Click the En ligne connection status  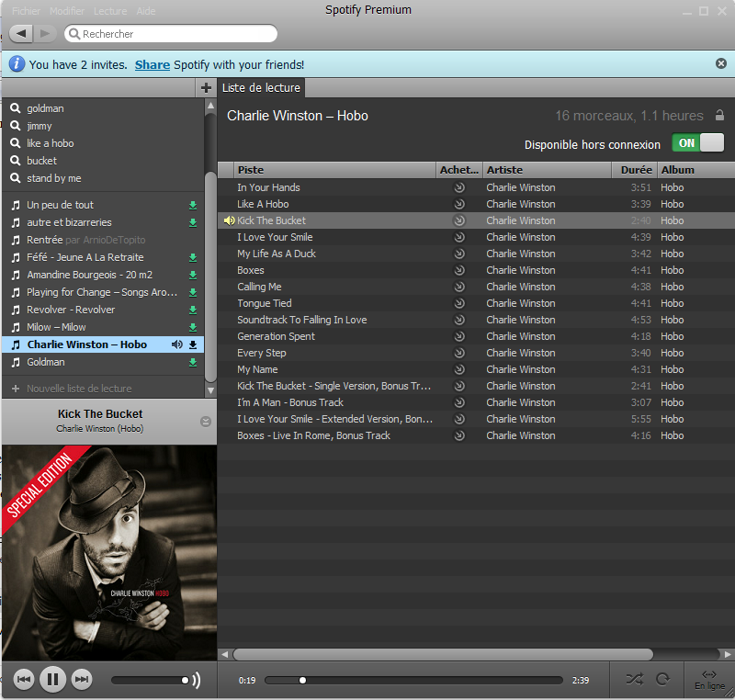tap(709, 681)
